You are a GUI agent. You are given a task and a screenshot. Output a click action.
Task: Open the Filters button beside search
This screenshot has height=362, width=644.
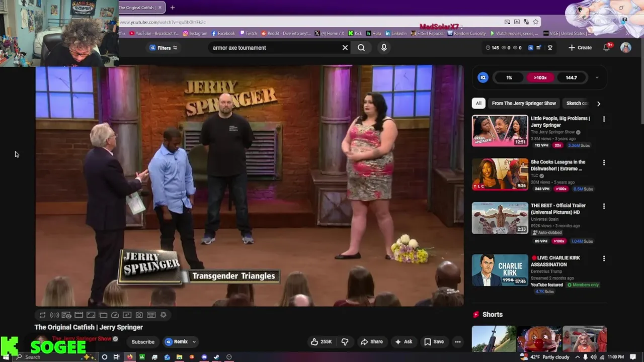point(164,48)
